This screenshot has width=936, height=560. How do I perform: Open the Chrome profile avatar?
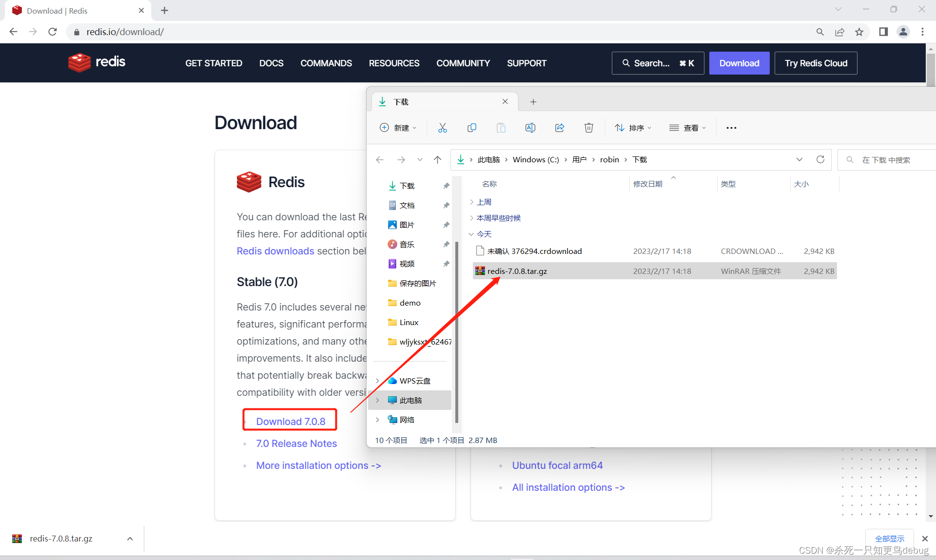tap(903, 32)
